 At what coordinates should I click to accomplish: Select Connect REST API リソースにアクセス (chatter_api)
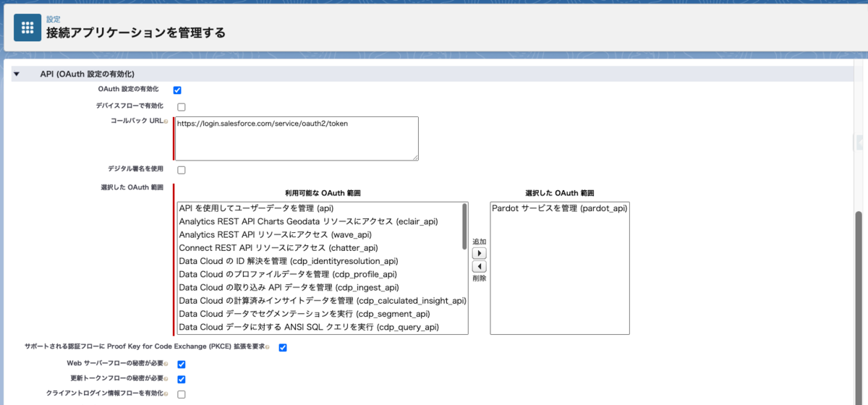coord(319,248)
